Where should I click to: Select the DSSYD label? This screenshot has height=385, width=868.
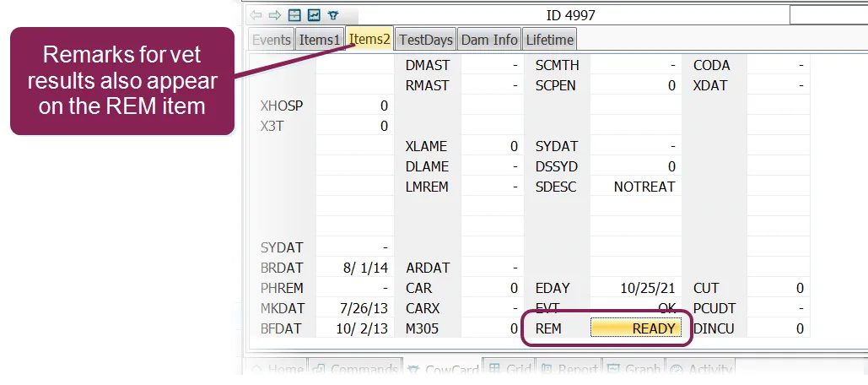click(x=555, y=166)
